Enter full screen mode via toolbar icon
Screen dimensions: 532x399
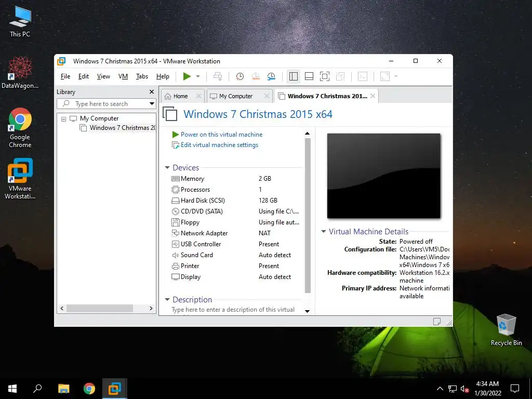tap(325, 76)
